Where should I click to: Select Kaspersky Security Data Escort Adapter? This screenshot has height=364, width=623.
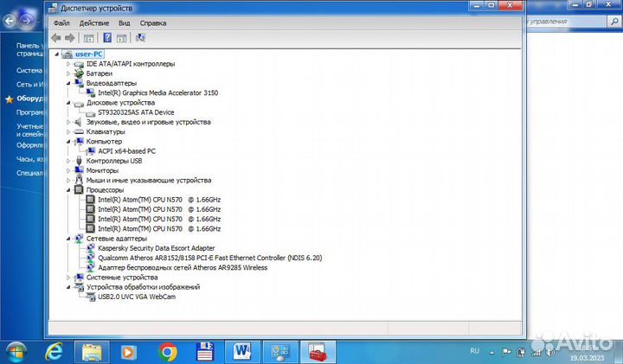click(x=156, y=248)
